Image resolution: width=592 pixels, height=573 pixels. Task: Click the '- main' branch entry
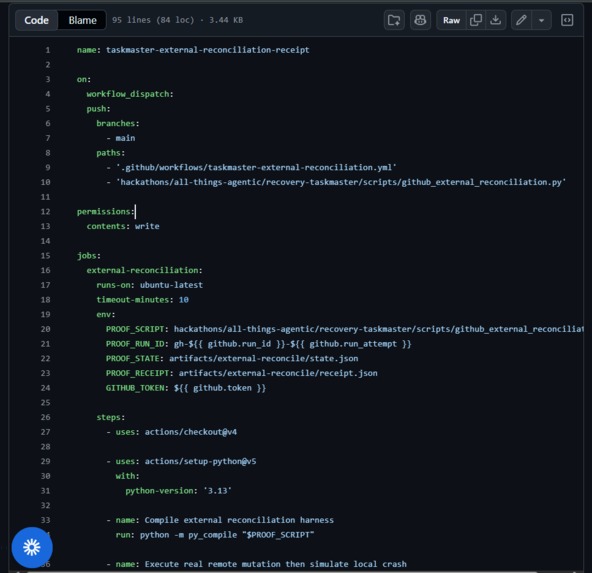[x=121, y=138]
